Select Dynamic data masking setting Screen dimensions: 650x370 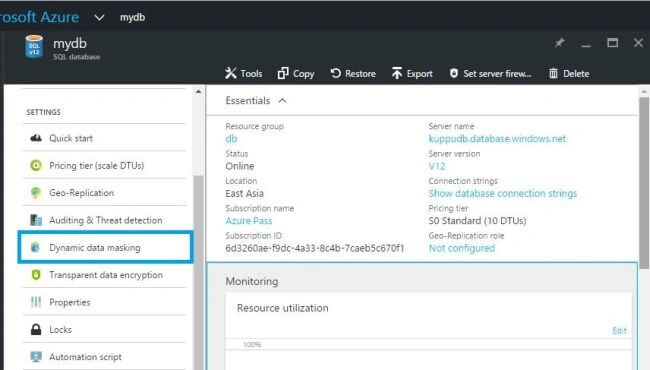coord(105,247)
